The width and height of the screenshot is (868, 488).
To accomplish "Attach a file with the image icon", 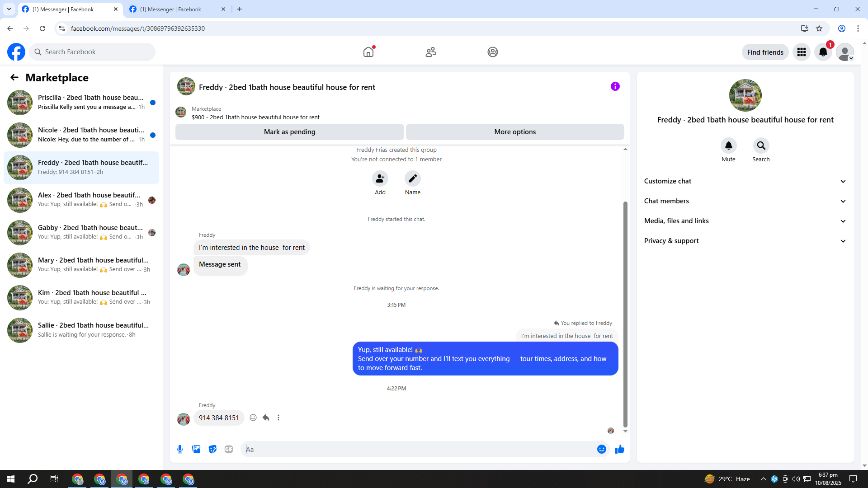I will tap(196, 449).
